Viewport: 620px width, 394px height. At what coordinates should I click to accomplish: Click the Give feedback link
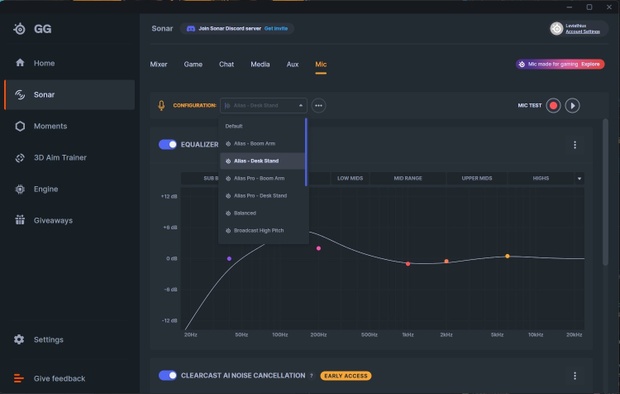coord(59,379)
